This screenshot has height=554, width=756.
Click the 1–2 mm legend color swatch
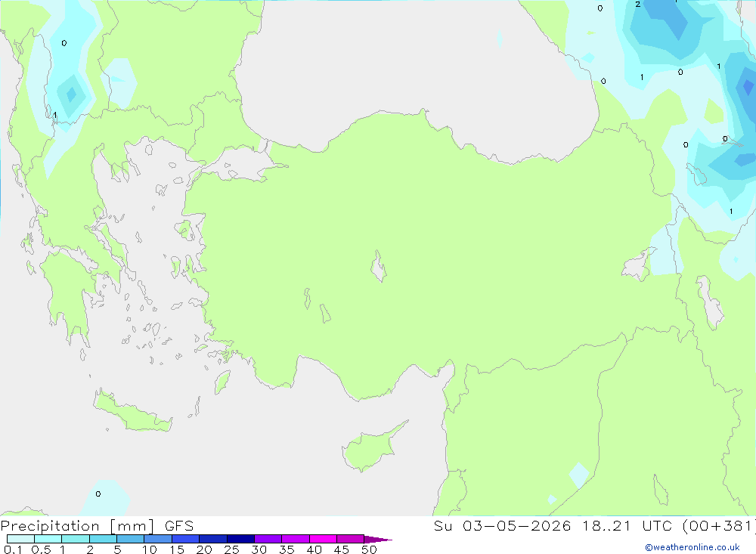coord(75,539)
